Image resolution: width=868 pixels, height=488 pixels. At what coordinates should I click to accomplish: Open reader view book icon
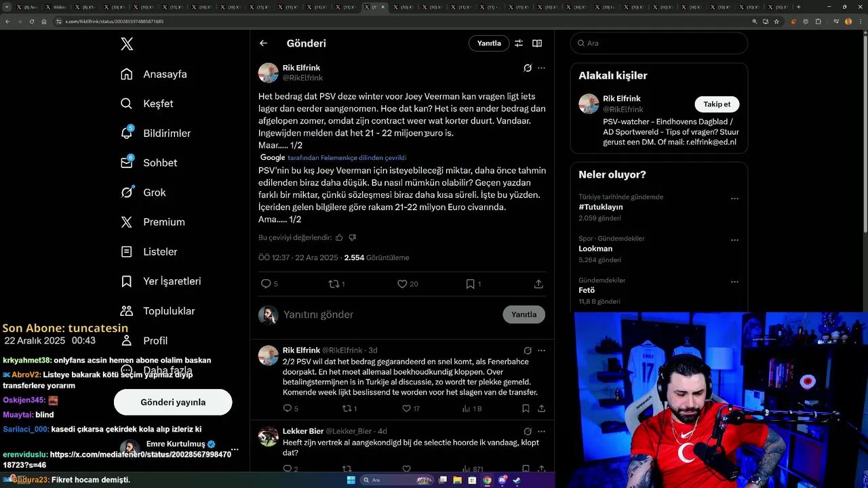tap(537, 43)
